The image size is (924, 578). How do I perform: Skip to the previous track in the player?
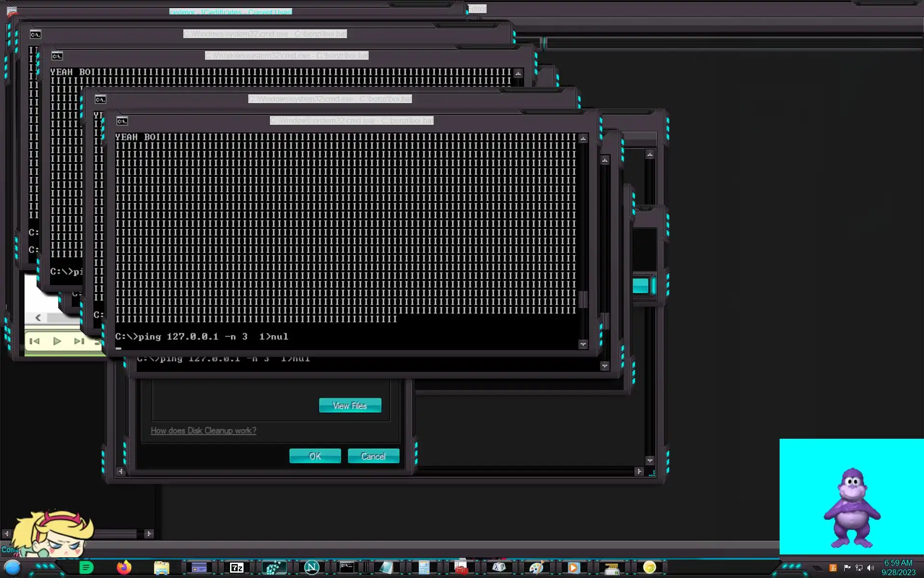click(35, 342)
